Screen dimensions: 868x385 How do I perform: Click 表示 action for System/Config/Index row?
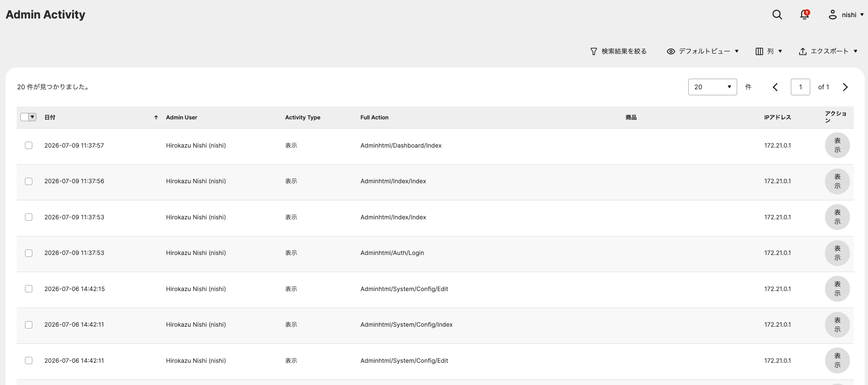(837, 325)
